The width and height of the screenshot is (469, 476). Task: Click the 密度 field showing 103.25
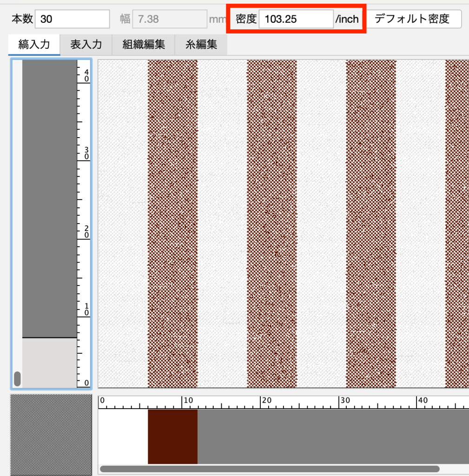(x=296, y=19)
